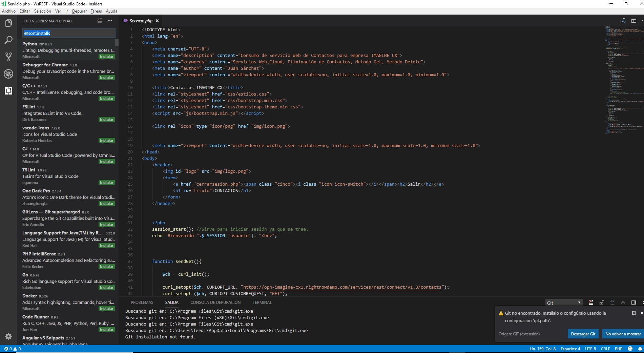
Task: Open the Extensions more actions ellipsis
Action: click(110, 21)
